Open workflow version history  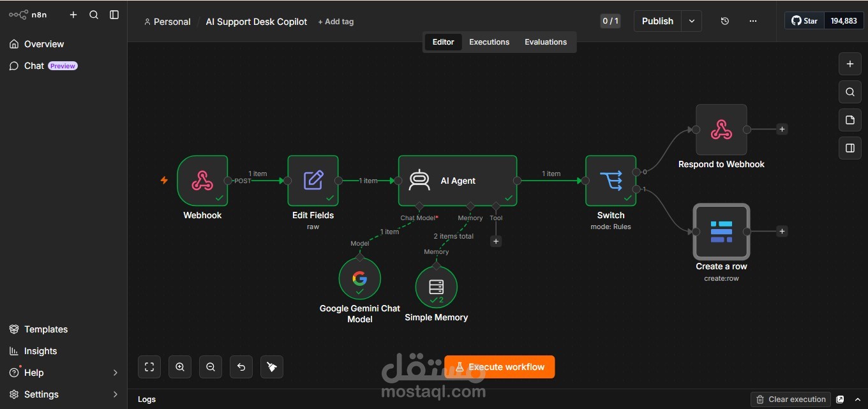pos(725,21)
